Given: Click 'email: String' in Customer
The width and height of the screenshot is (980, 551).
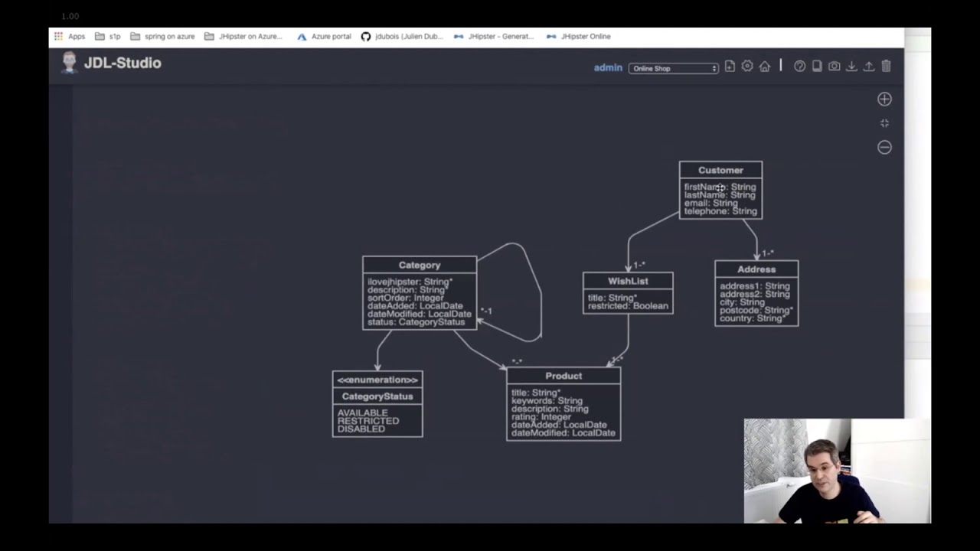Looking at the screenshot, I should (x=711, y=203).
